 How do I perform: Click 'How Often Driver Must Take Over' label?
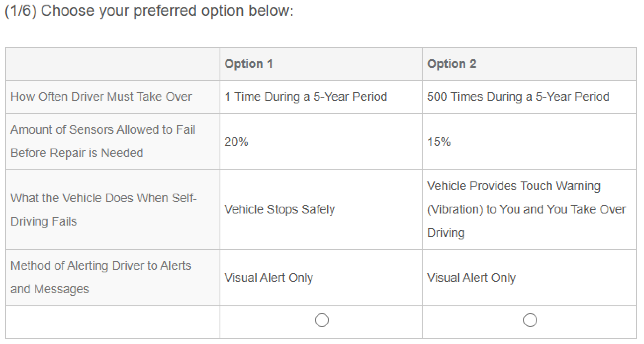[101, 97]
